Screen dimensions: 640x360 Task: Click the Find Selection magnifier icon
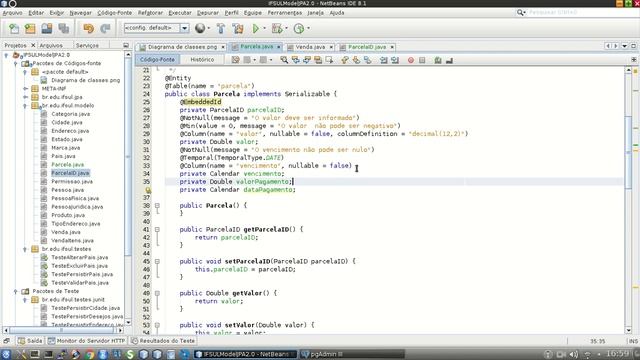point(284,60)
